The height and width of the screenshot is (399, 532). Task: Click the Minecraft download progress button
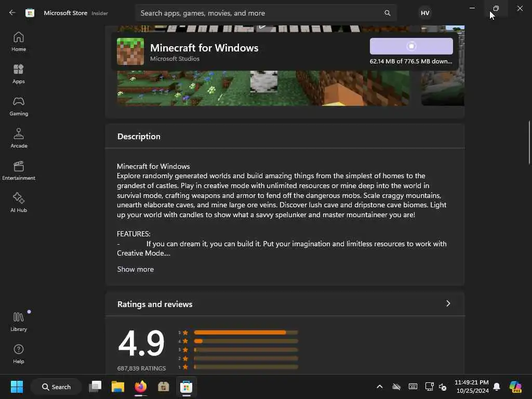411,46
